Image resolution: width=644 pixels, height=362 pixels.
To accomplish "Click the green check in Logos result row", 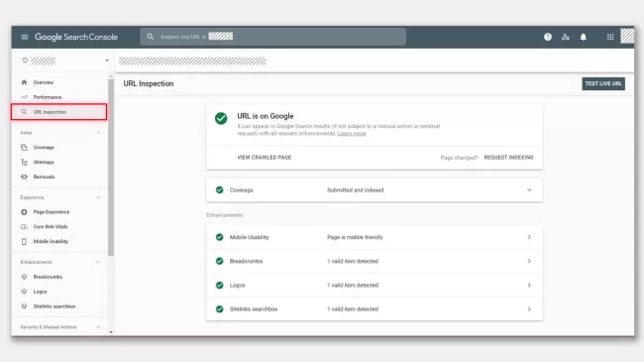I will [219, 285].
